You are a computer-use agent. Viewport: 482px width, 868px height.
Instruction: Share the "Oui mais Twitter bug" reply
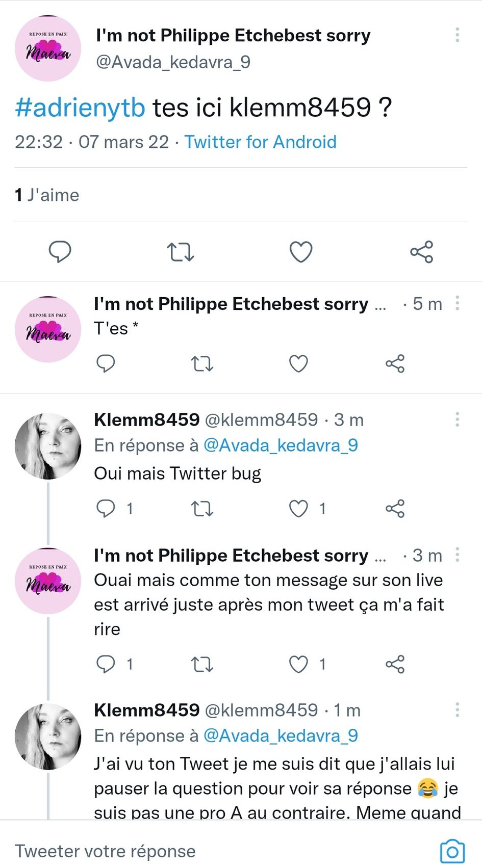pyautogui.click(x=395, y=508)
